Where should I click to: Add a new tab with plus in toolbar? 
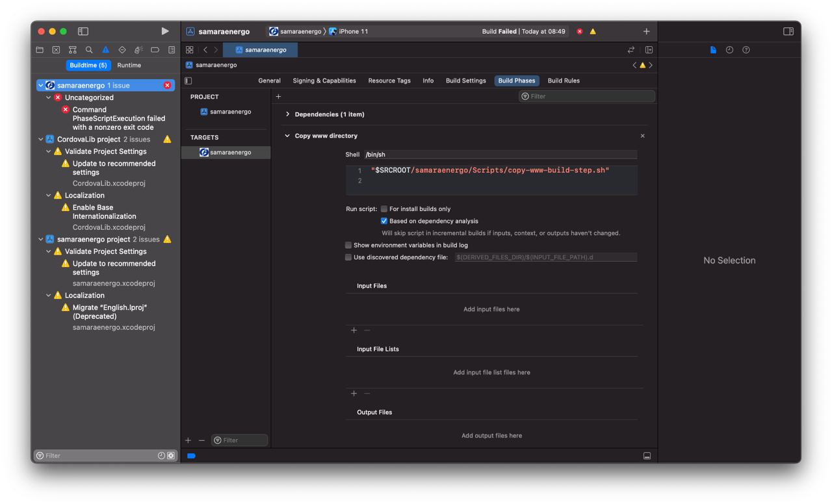tap(646, 31)
